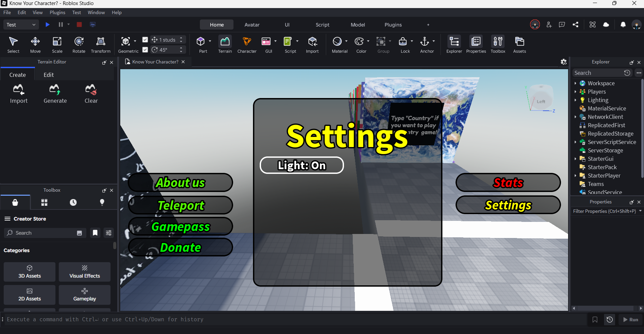Click the Filter Properties field

(x=605, y=211)
